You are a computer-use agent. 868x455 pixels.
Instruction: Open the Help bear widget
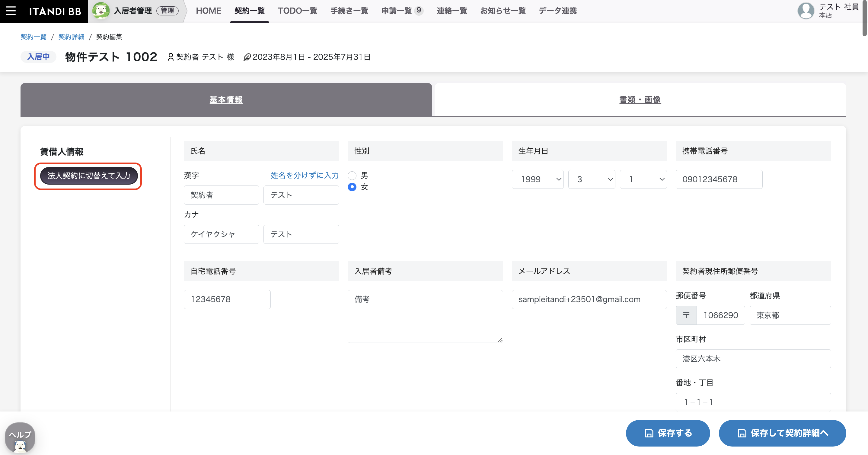20,437
